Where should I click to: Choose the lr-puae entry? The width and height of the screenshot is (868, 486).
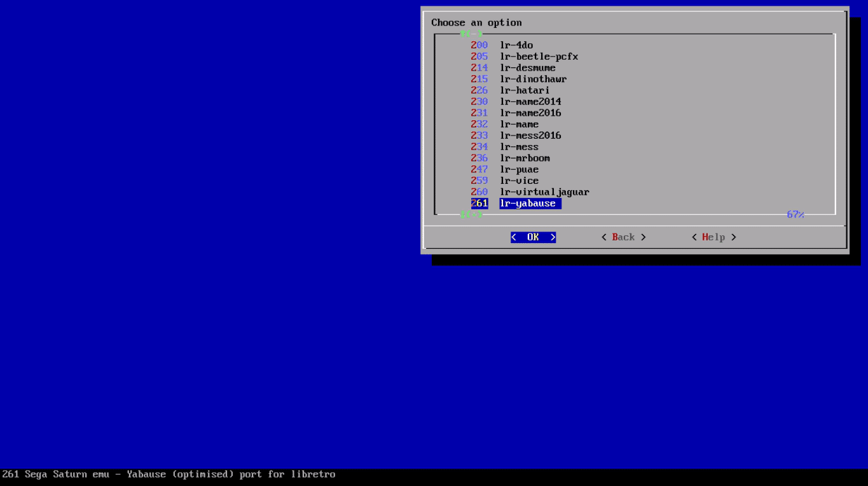(505, 169)
